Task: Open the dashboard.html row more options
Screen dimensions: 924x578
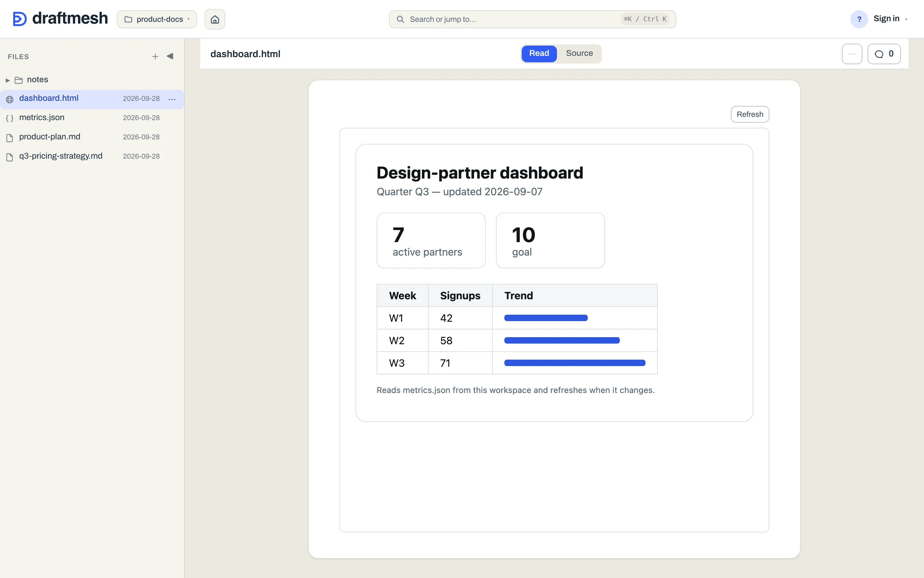Action: coord(172,100)
